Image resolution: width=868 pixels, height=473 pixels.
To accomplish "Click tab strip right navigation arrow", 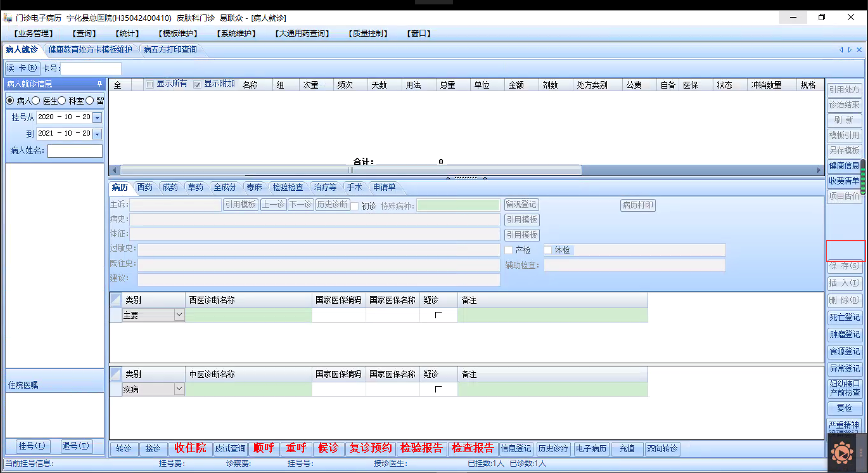I will tap(850, 50).
